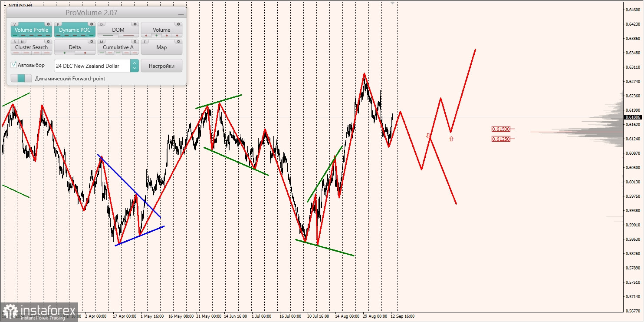Toggle green line sub-option under Volume Profile
The height and width of the screenshot is (322, 644).
click(x=15, y=35)
